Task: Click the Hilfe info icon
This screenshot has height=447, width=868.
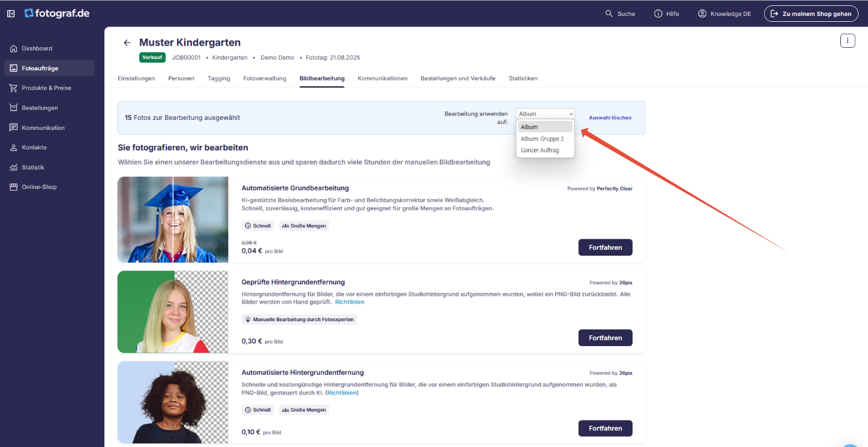Action: click(x=658, y=14)
